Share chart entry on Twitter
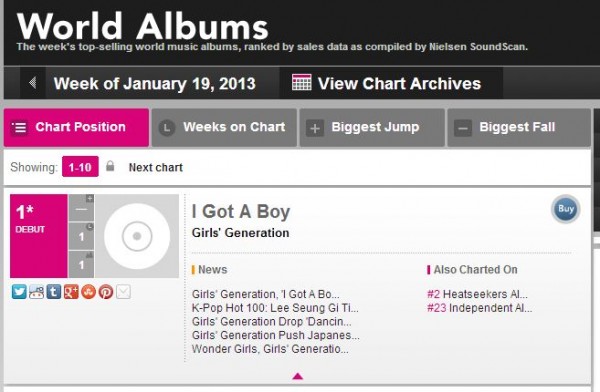The image size is (600, 392). coord(19,292)
